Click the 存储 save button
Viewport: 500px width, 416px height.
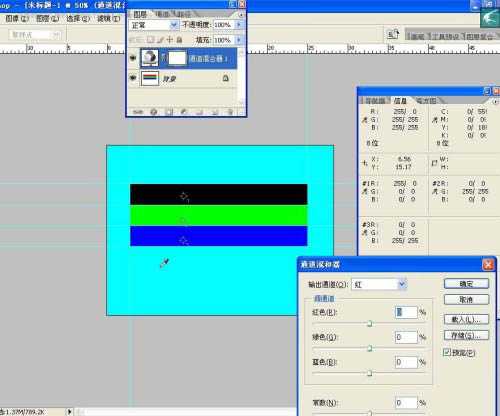[x=466, y=335]
